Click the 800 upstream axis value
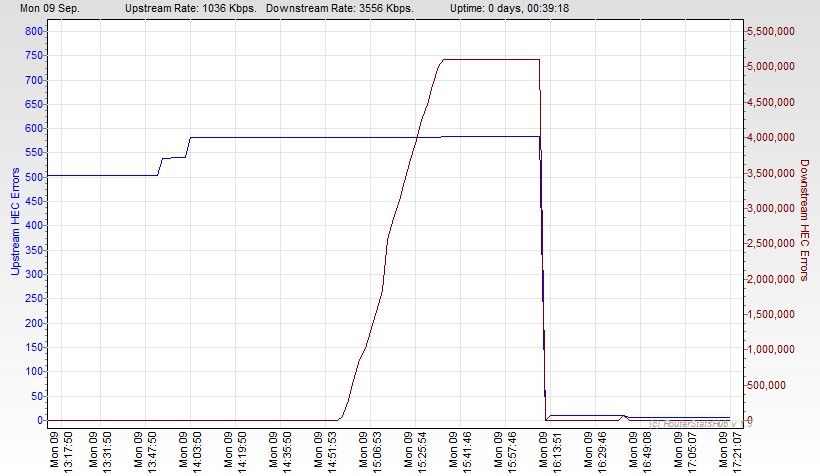This screenshot has width=820, height=476. pos(33,31)
